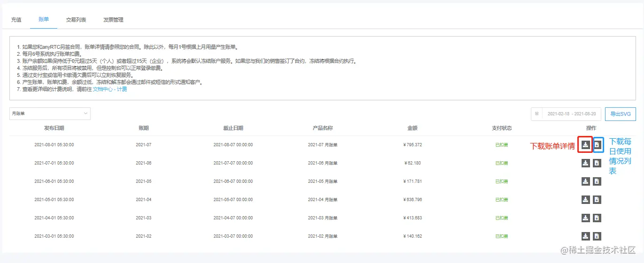Download bill details for the 2021-02 bill
This screenshot has width=644, height=263.
pyautogui.click(x=585, y=236)
